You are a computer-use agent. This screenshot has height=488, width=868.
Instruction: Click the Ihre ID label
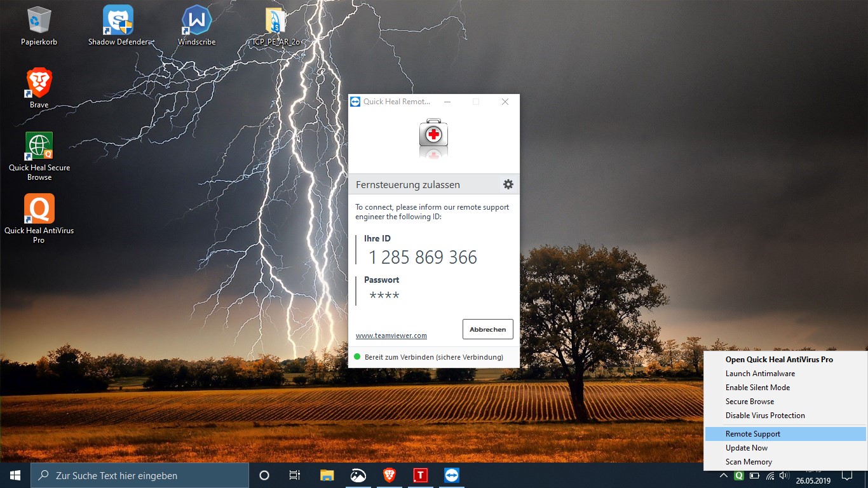coord(377,239)
